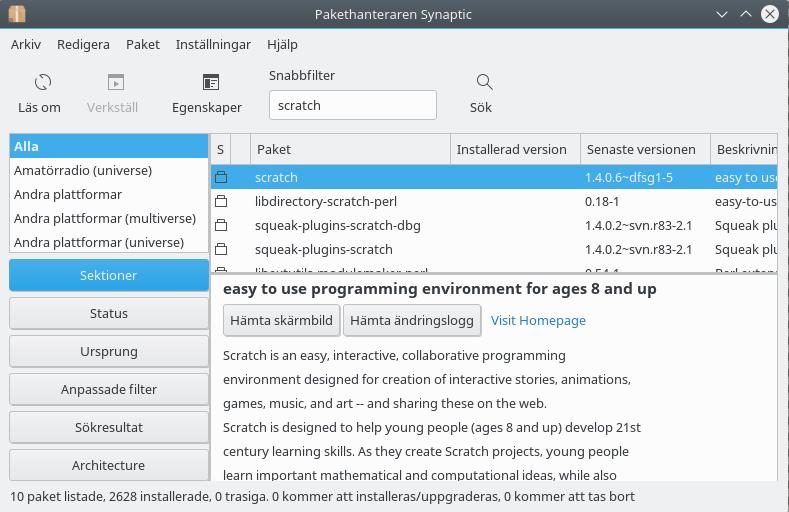This screenshot has width=789, height=512.
Task: Click version 0.18-1 cell
Action: [602, 202]
